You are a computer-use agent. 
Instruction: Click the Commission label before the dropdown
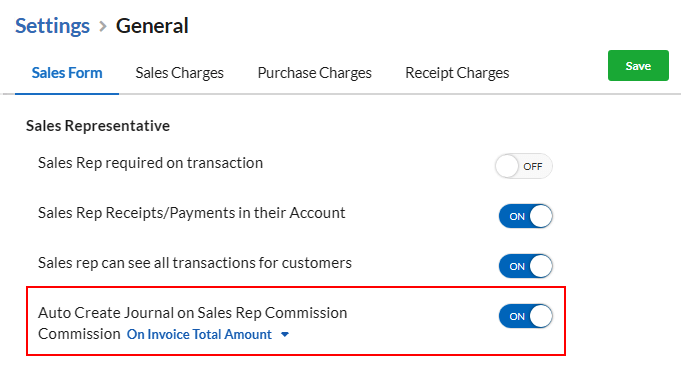pyautogui.click(x=79, y=334)
